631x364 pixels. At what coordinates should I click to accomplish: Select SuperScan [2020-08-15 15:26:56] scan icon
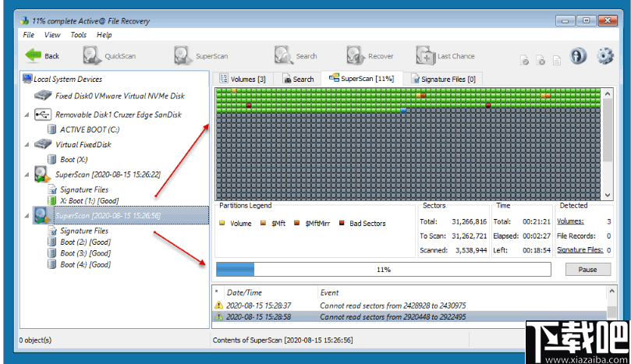tap(42, 216)
